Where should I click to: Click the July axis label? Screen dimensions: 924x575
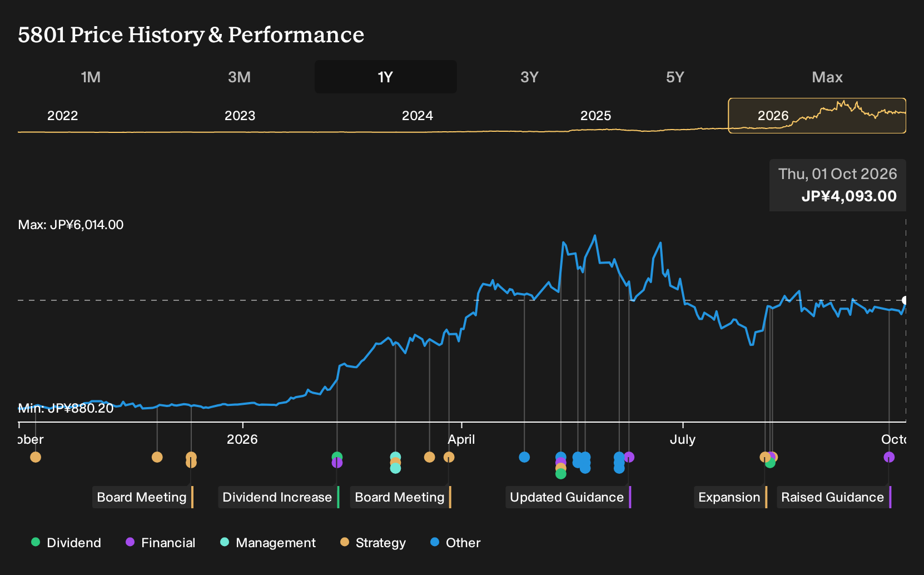point(682,439)
